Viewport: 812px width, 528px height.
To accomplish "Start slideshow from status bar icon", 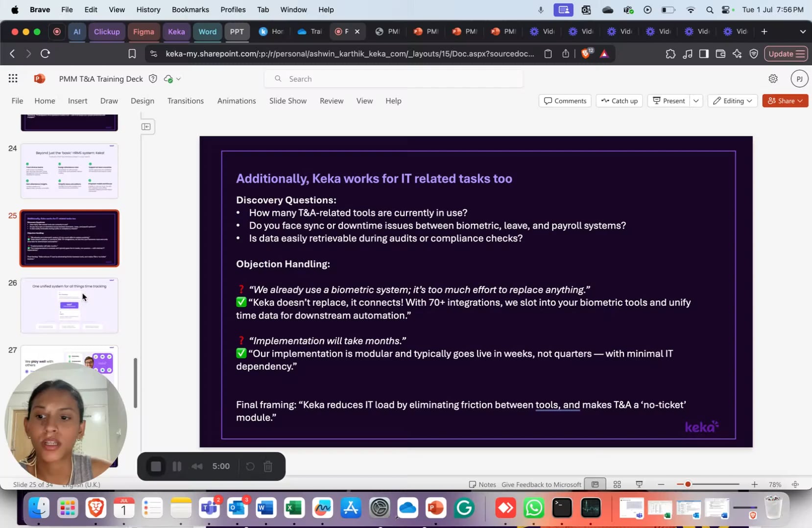I will point(639,484).
